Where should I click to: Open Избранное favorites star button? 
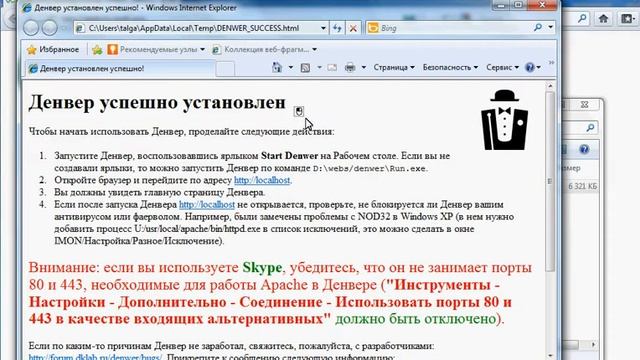(53, 50)
